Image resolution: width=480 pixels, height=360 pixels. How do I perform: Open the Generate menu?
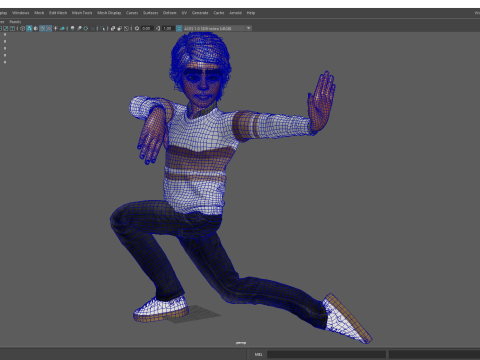(200, 13)
